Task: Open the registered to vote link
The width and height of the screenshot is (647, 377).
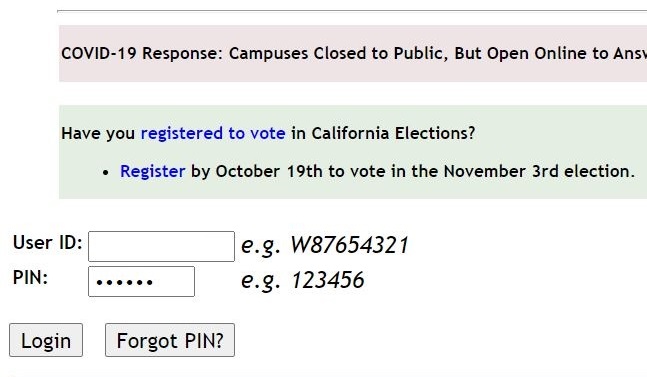Action: [x=213, y=134]
